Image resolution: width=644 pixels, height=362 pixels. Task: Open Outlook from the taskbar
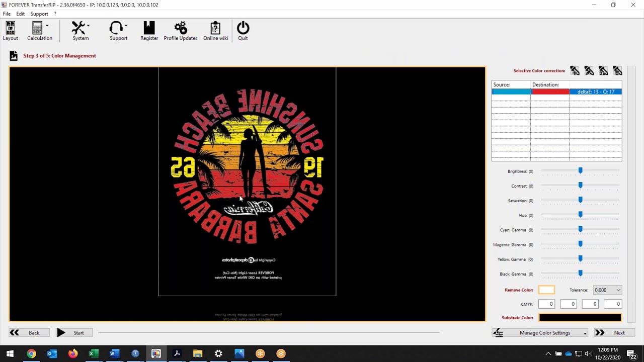pyautogui.click(x=52, y=353)
